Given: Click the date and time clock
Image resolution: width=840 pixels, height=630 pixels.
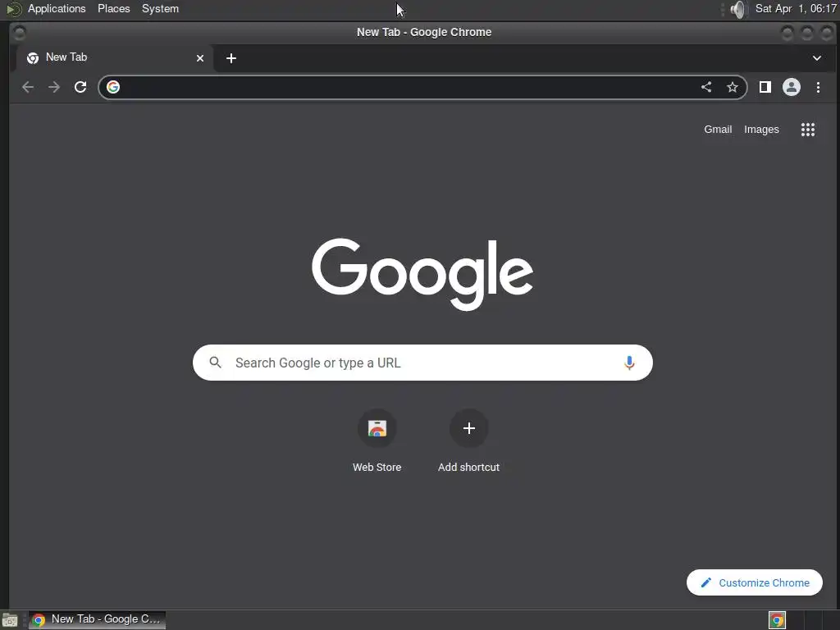Looking at the screenshot, I should pyautogui.click(x=796, y=9).
